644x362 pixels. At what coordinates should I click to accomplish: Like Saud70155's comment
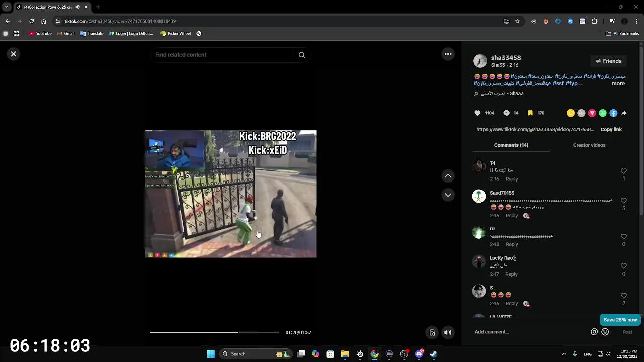[x=624, y=201]
